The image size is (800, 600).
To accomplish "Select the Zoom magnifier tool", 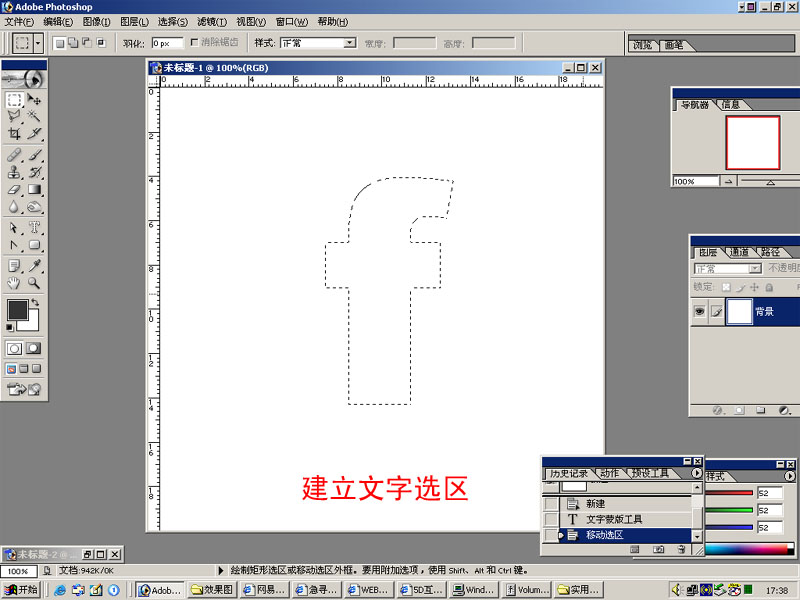I will click(x=34, y=283).
